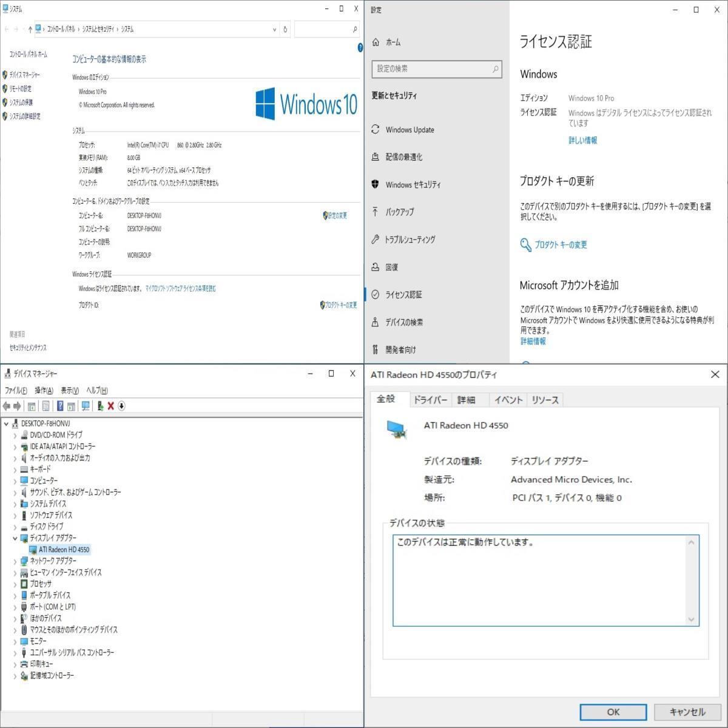728x728 pixels.
Task: Click the search input box in System window
Action: 327,29
